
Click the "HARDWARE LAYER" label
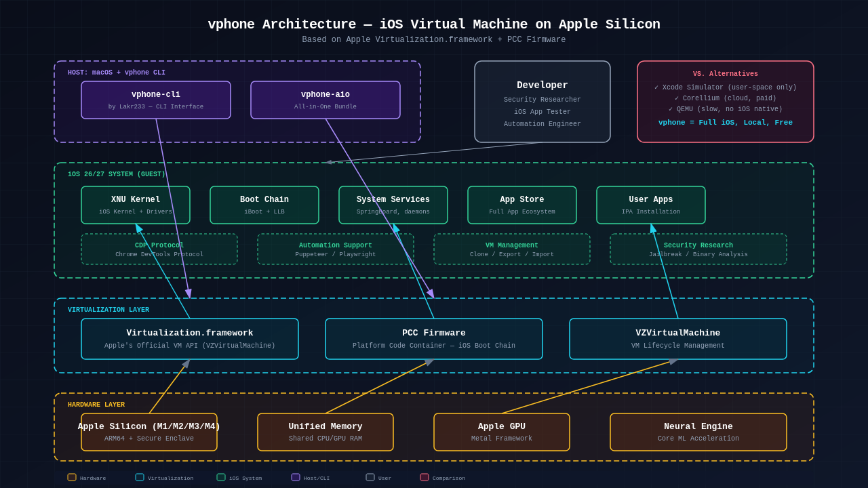tap(96, 405)
